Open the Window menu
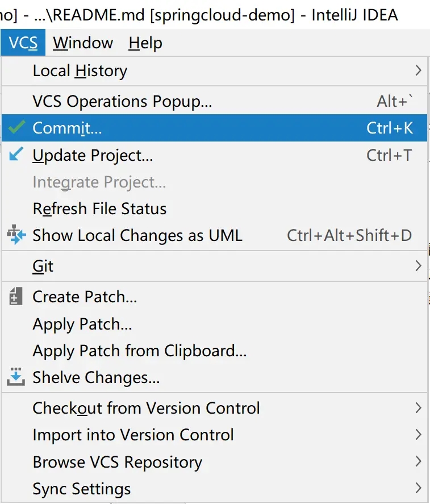Image resolution: width=430 pixels, height=504 pixels. coord(83,43)
